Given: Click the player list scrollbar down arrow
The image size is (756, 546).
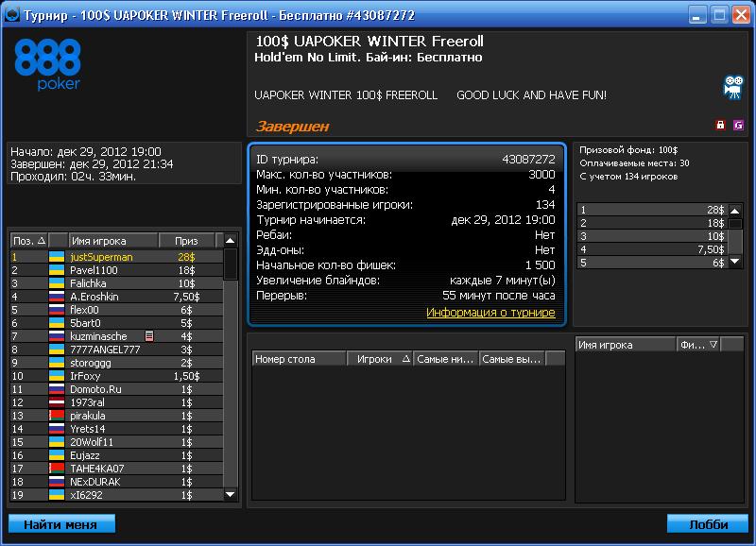Looking at the screenshot, I should coord(231,494).
